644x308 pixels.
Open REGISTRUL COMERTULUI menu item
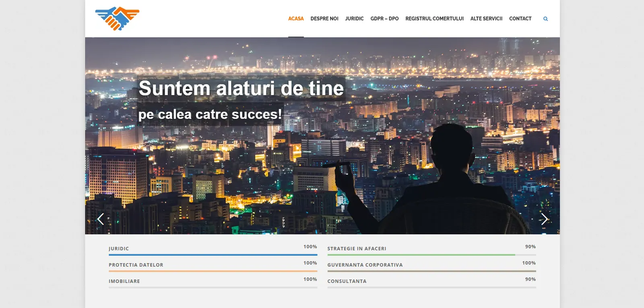434,19
